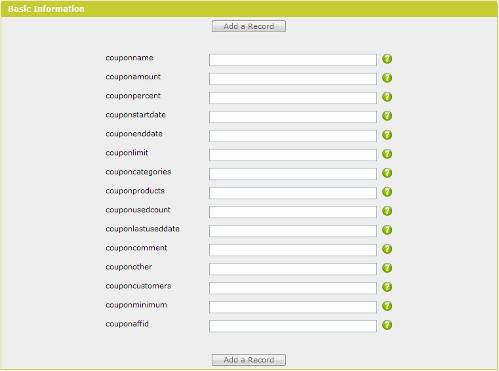Image resolution: width=499 pixels, height=371 pixels.
Task: Open the couponaffid help icon
Action: coord(387,325)
